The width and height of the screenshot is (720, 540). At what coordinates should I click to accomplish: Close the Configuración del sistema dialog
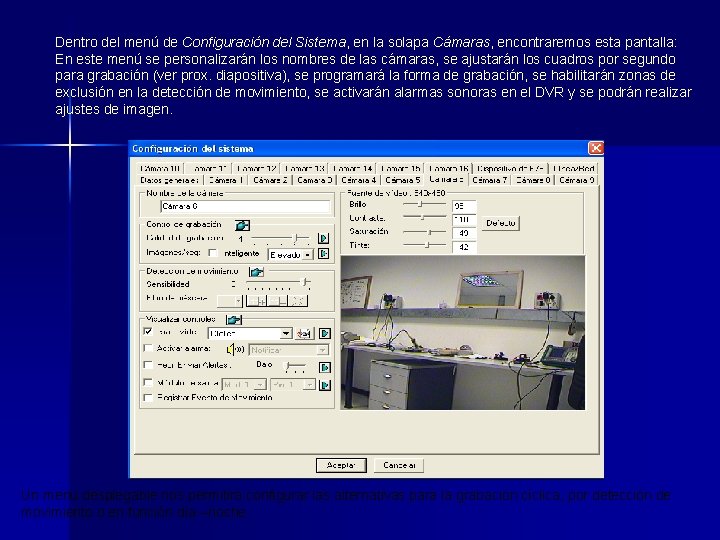tap(596, 148)
